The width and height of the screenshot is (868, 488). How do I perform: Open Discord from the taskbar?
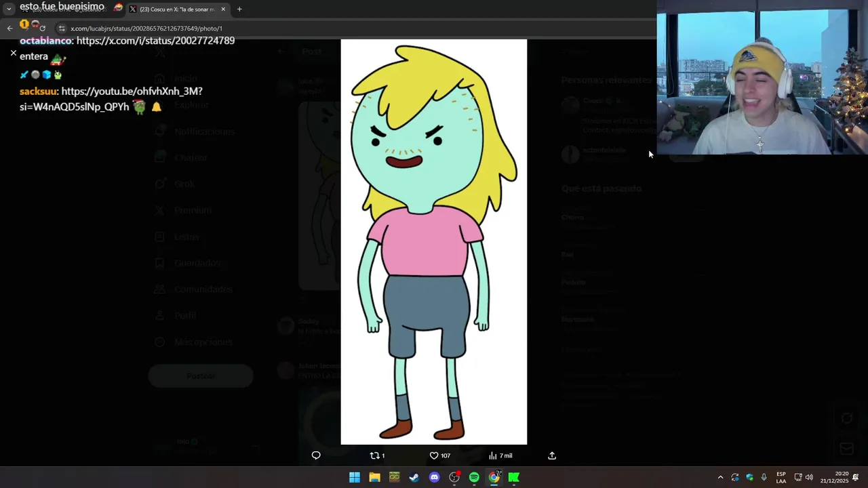[x=435, y=477]
